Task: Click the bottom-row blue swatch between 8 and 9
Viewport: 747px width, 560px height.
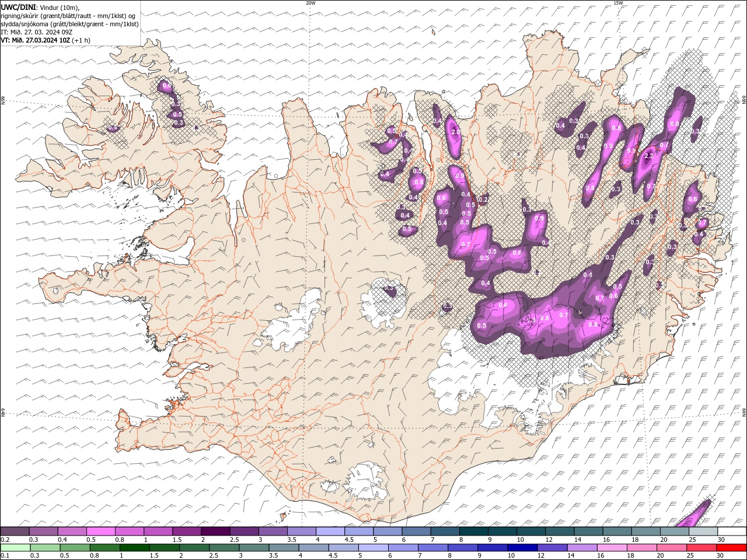Action: 463,548
